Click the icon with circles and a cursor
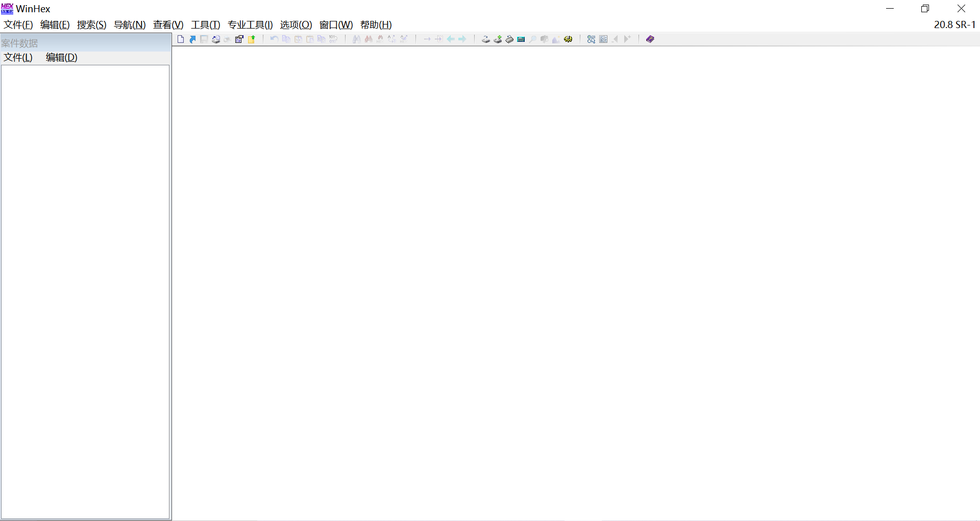 pyautogui.click(x=591, y=39)
